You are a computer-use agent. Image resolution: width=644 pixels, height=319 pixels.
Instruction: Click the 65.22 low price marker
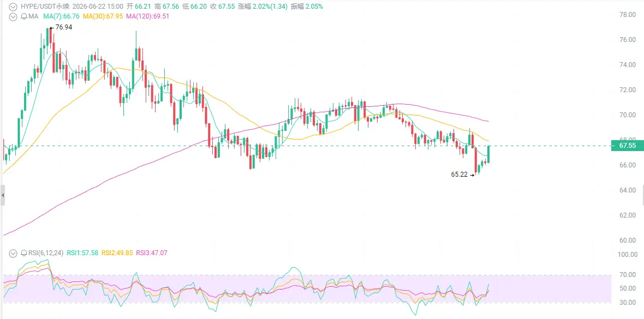(463, 174)
